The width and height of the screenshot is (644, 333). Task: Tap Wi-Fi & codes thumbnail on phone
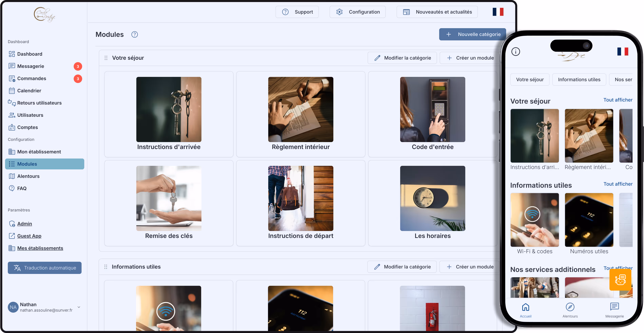[x=534, y=220]
